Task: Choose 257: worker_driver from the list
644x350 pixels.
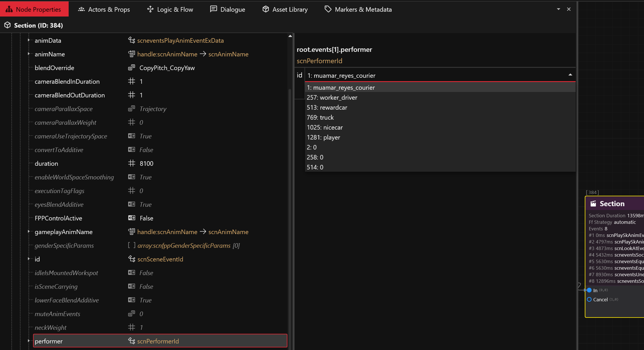Action: [332, 97]
